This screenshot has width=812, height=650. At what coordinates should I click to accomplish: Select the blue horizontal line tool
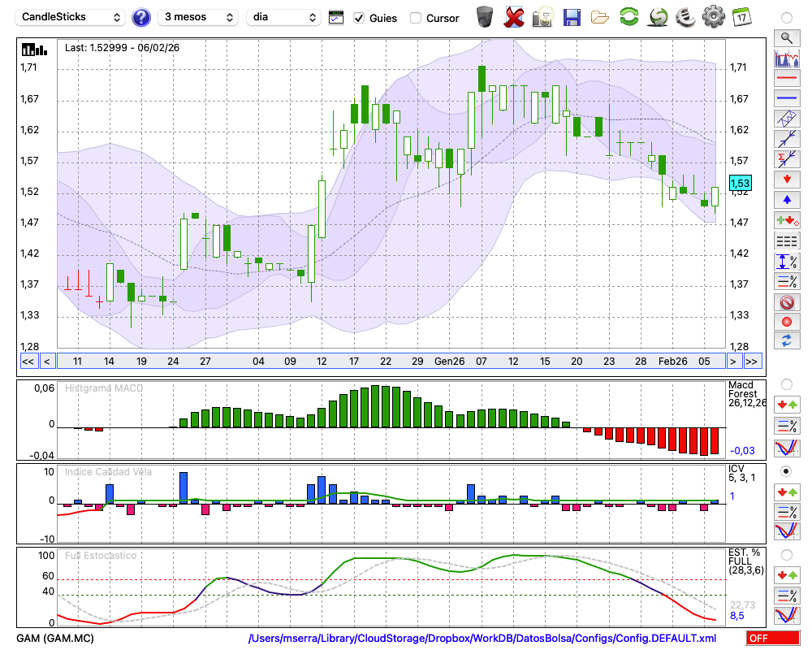pos(786,98)
